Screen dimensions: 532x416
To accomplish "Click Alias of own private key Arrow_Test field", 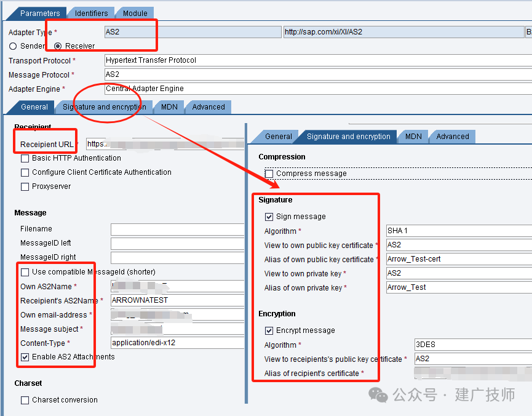I will point(459,287).
